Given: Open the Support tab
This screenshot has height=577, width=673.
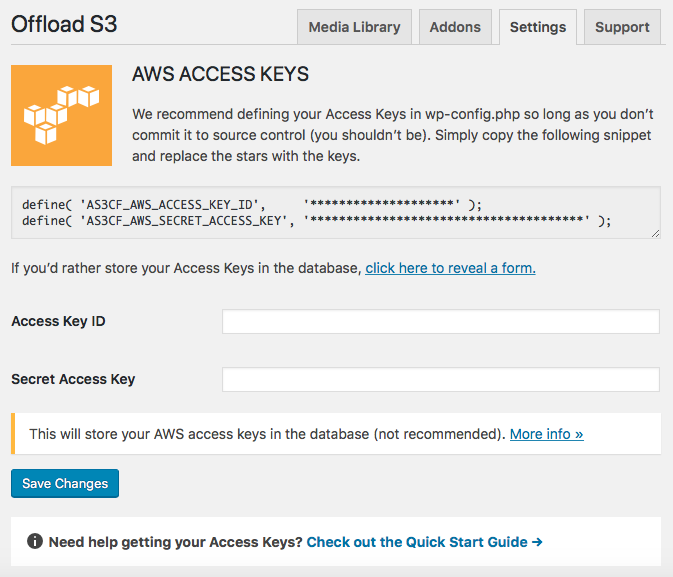Looking at the screenshot, I should coord(622,27).
